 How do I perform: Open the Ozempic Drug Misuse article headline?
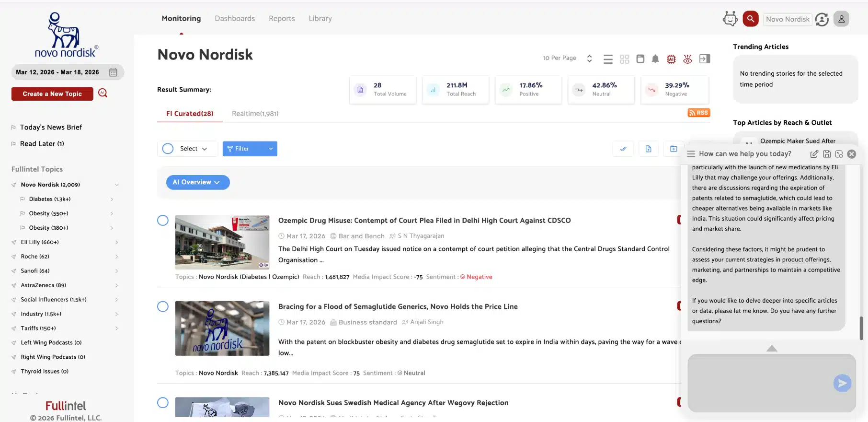424,221
